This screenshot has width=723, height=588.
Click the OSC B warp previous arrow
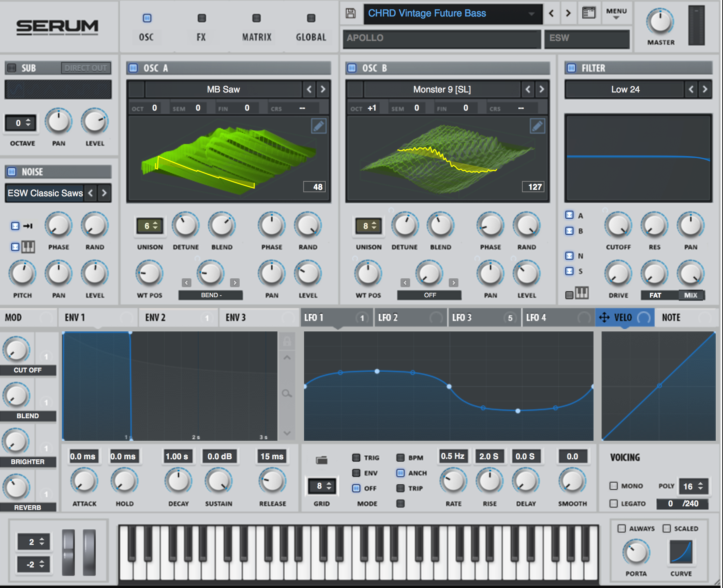pos(405,283)
